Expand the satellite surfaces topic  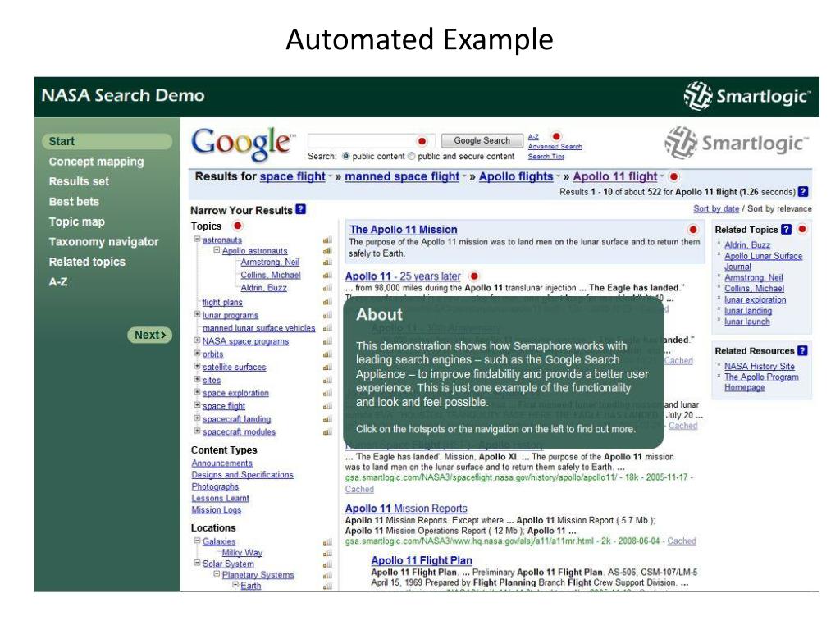click(197, 366)
